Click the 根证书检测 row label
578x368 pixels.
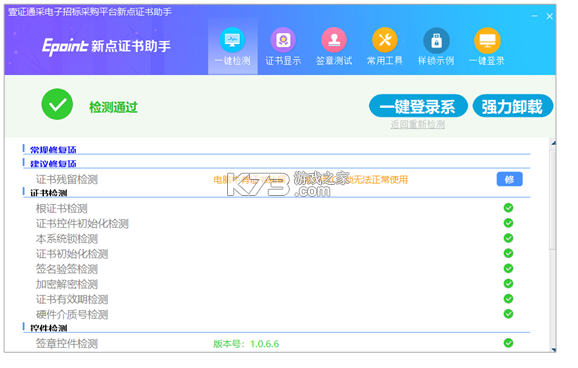point(62,209)
